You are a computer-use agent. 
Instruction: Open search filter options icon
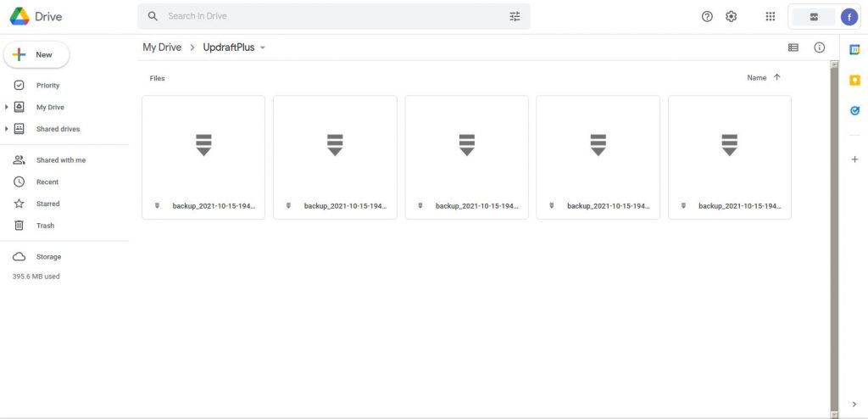[515, 16]
